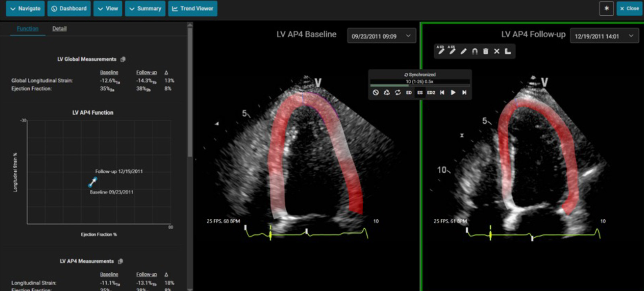Copy LV AP4 Measurements to clipboard
This screenshot has height=291, width=644.
pos(120,261)
